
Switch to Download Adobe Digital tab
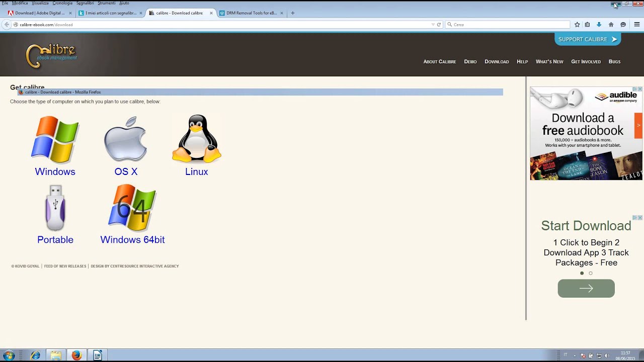[x=40, y=13]
